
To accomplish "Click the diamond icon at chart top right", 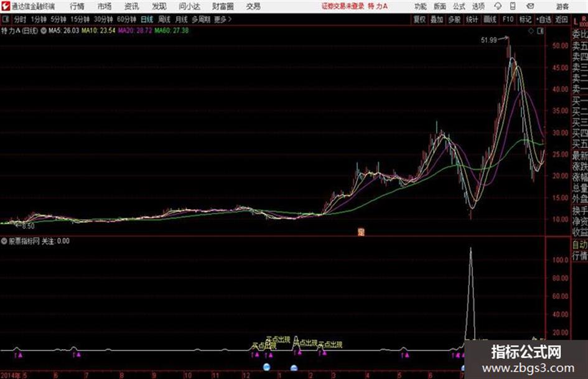I will [531, 32].
